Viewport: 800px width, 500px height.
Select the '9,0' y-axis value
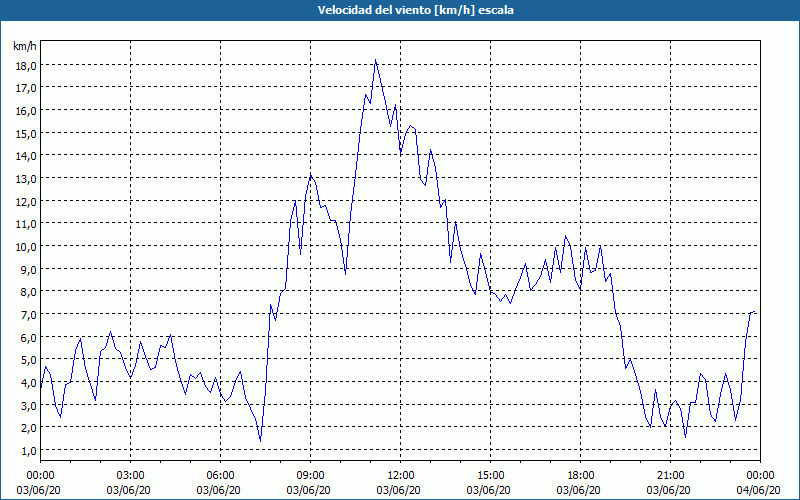coord(29,269)
